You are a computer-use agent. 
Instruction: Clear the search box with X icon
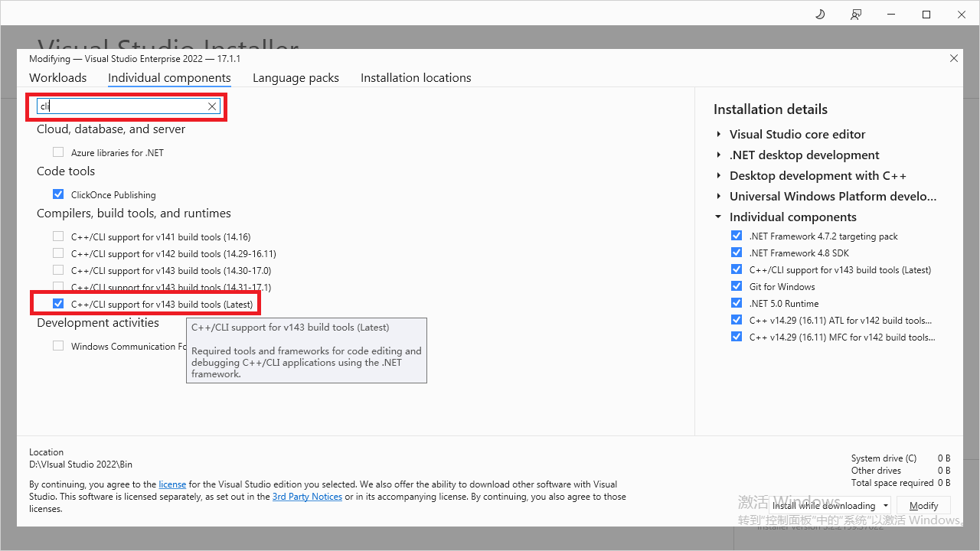coord(212,106)
